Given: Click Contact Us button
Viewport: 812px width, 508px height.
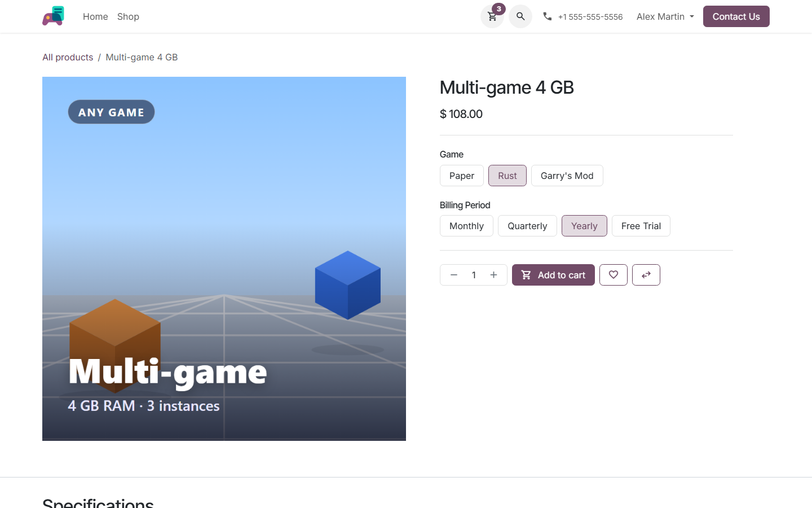Looking at the screenshot, I should coord(736,16).
